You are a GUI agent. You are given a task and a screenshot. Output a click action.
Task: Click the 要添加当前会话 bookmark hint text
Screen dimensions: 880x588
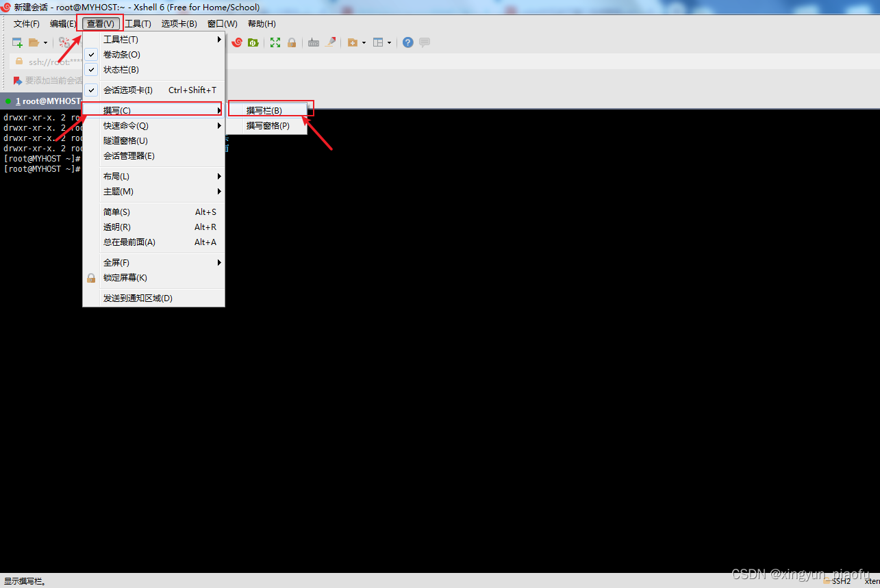click(x=53, y=81)
